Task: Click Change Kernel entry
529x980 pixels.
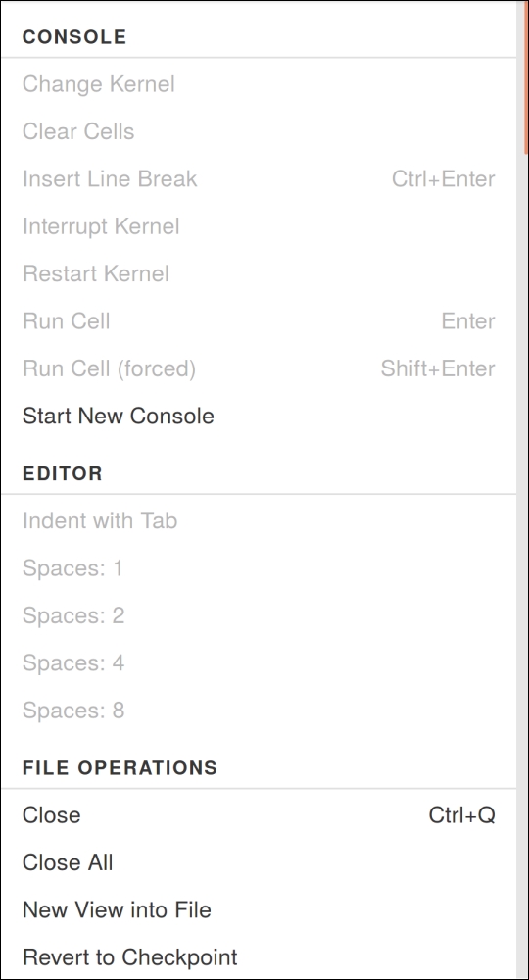Action: pos(259,83)
